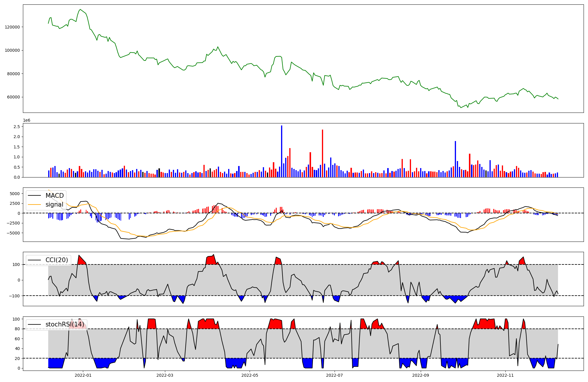Click the −5000 tick label on MACD axis

click(x=13, y=233)
